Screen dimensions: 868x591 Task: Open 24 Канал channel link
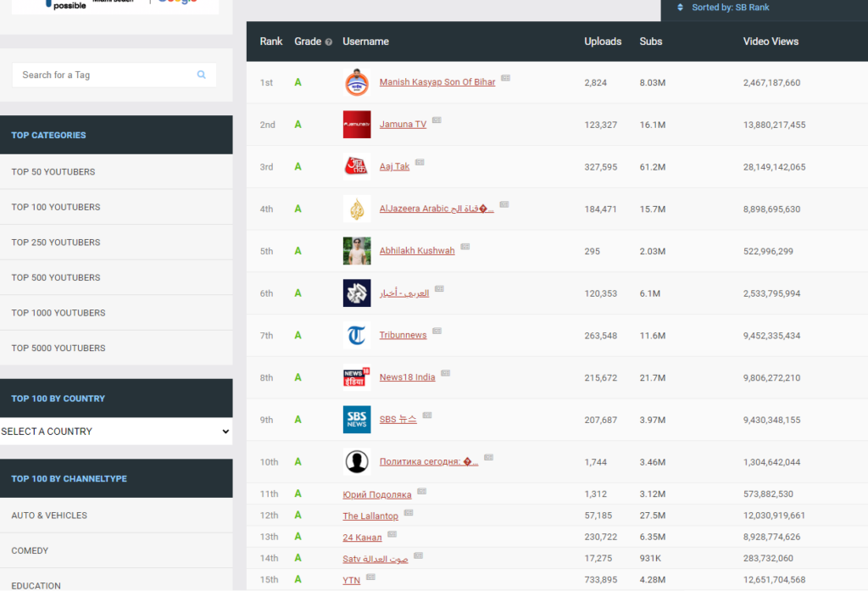pyautogui.click(x=362, y=538)
